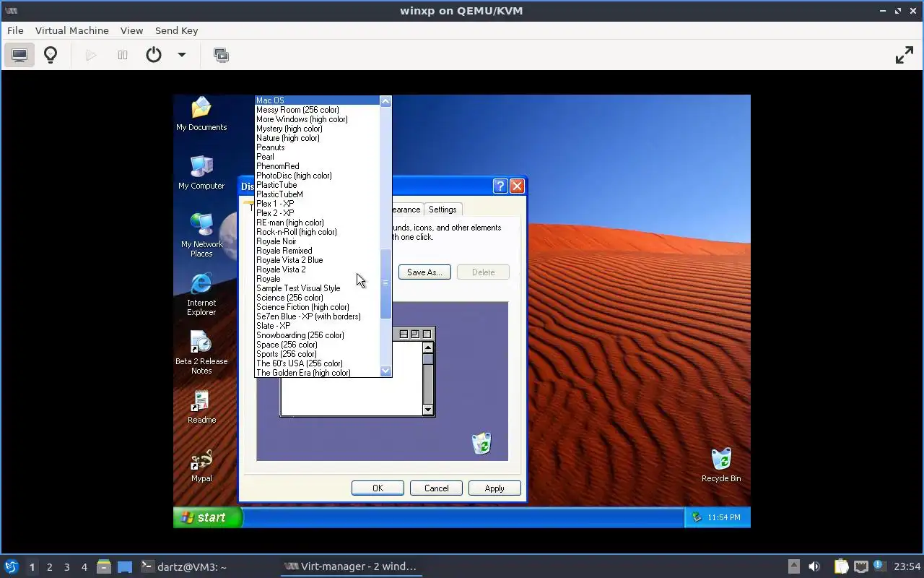Image resolution: width=924 pixels, height=578 pixels.
Task: Click the disabled Delete button
Action: point(483,272)
